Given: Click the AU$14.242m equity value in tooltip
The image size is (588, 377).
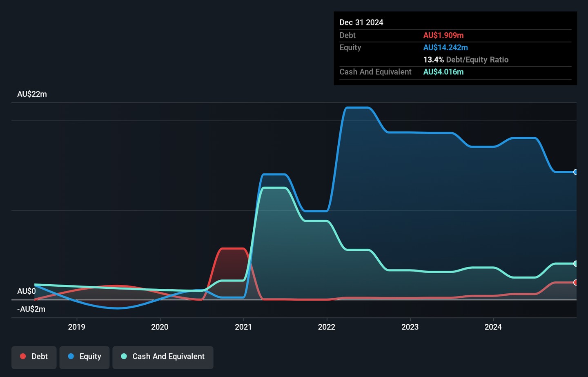Looking at the screenshot, I should click(x=445, y=47).
